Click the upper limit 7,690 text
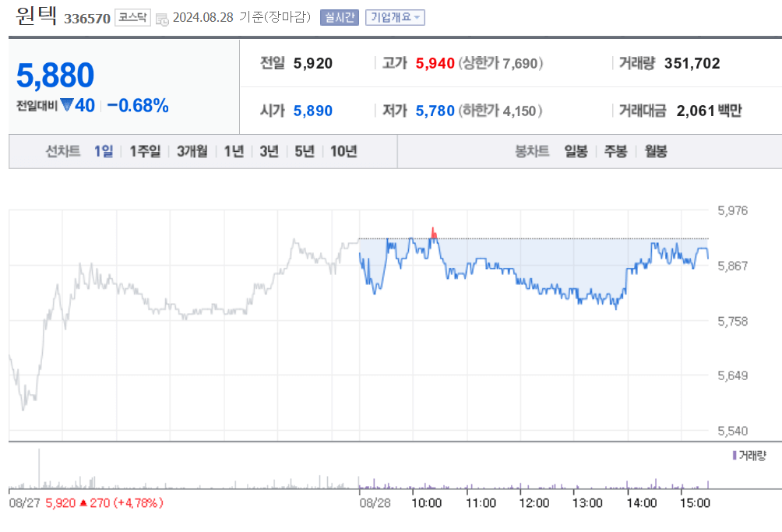This screenshot has width=782, height=532. tap(501, 63)
